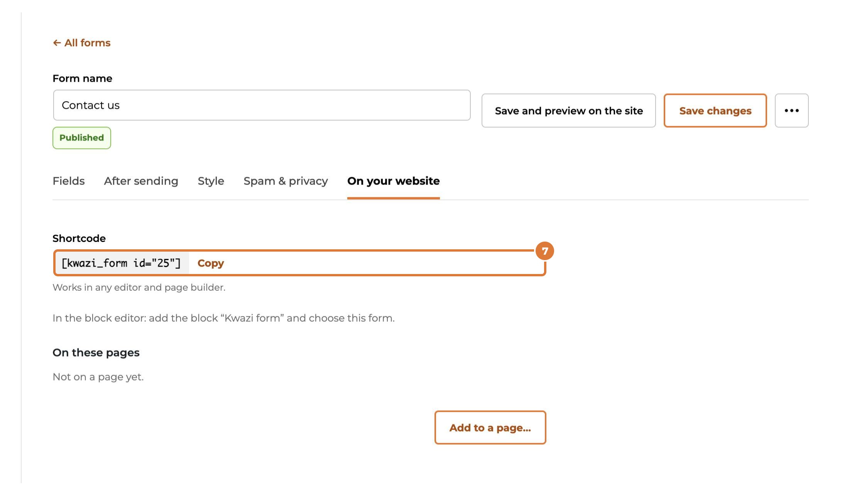The height and width of the screenshot is (504, 852).
Task: Copy the shortcode with the Copy button
Action: 211,263
